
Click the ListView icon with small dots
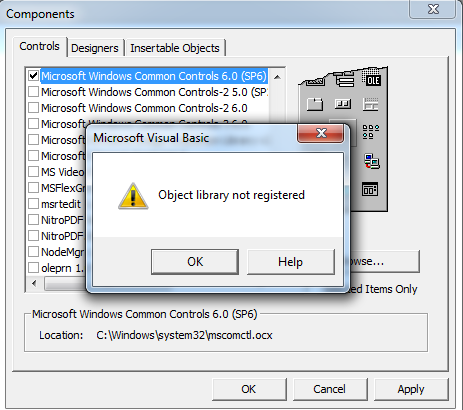click(x=370, y=132)
